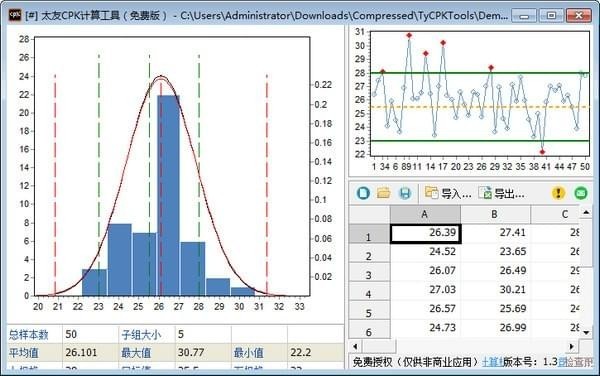Open the blue link in status bar

[x=492, y=361]
